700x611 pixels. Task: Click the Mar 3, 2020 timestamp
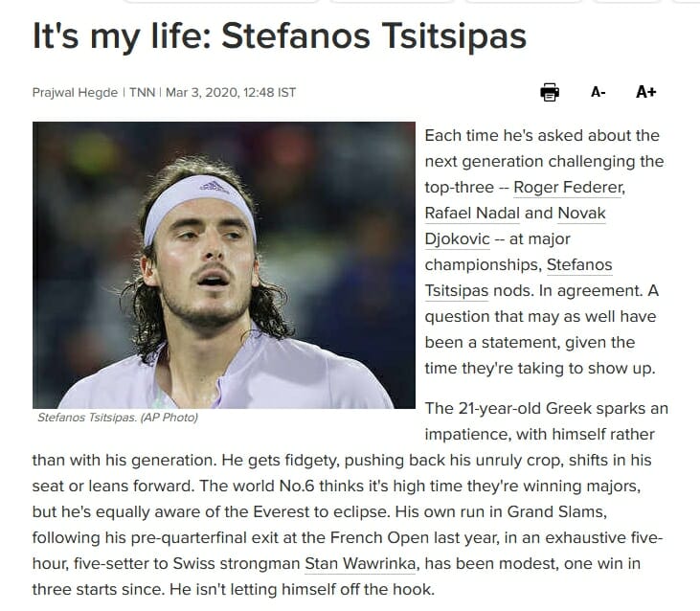[x=231, y=92]
